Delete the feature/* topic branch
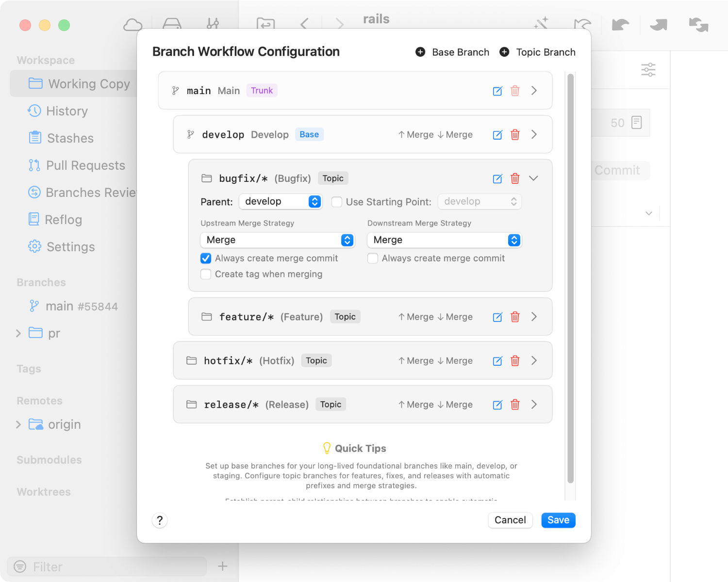 [515, 317]
